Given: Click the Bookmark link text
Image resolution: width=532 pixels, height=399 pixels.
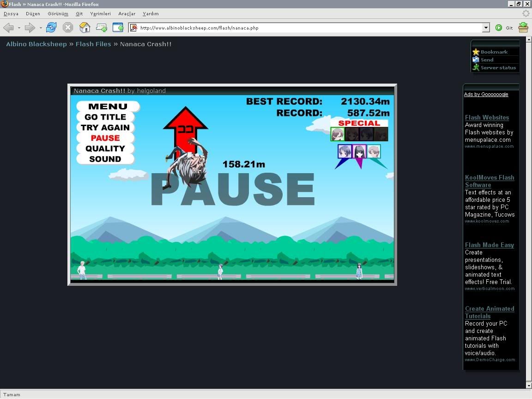Looking at the screenshot, I should [494, 52].
